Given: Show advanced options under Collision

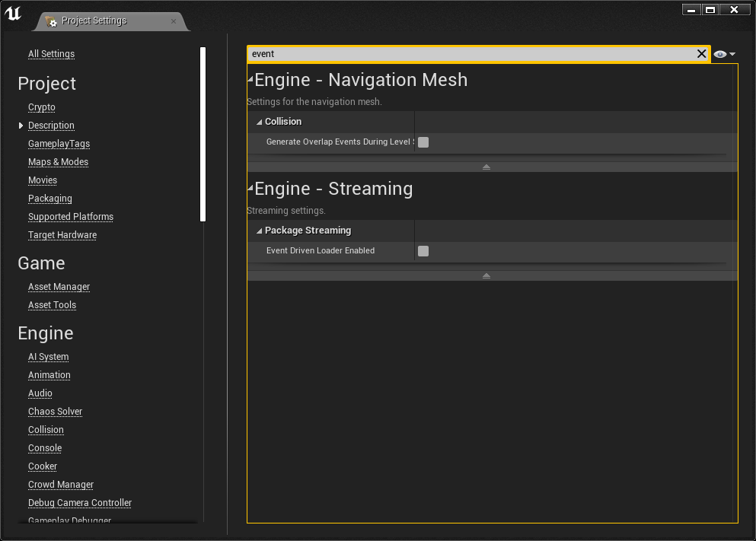Looking at the screenshot, I should (486, 167).
